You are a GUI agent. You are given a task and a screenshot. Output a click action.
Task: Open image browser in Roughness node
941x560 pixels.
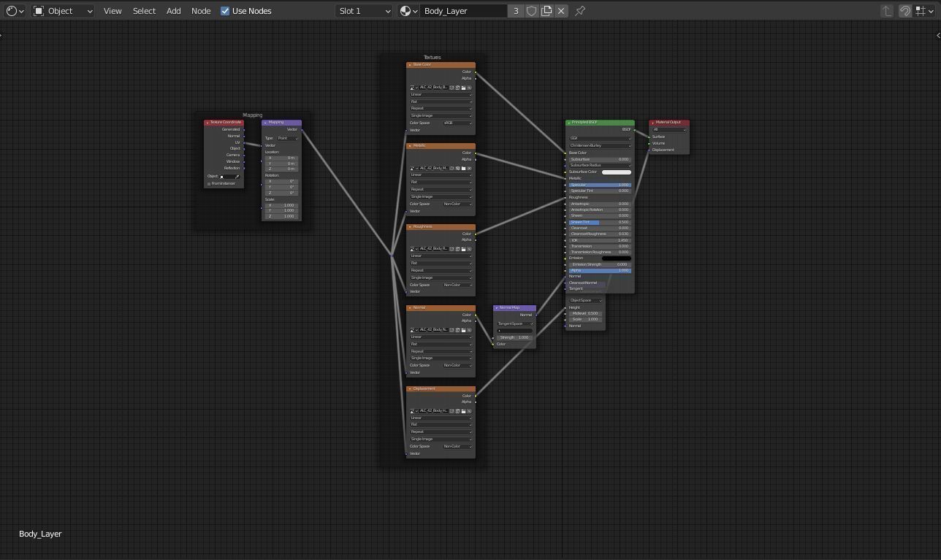(x=413, y=249)
